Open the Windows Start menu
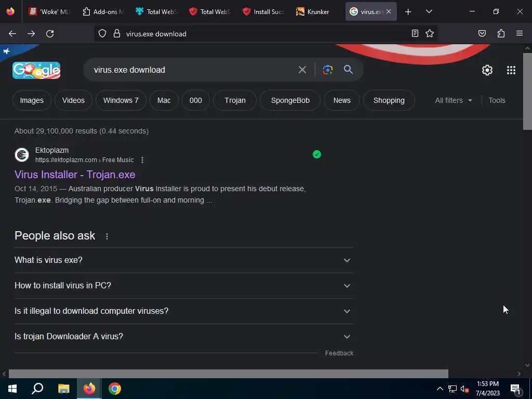This screenshot has width=532, height=399. [12, 389]
